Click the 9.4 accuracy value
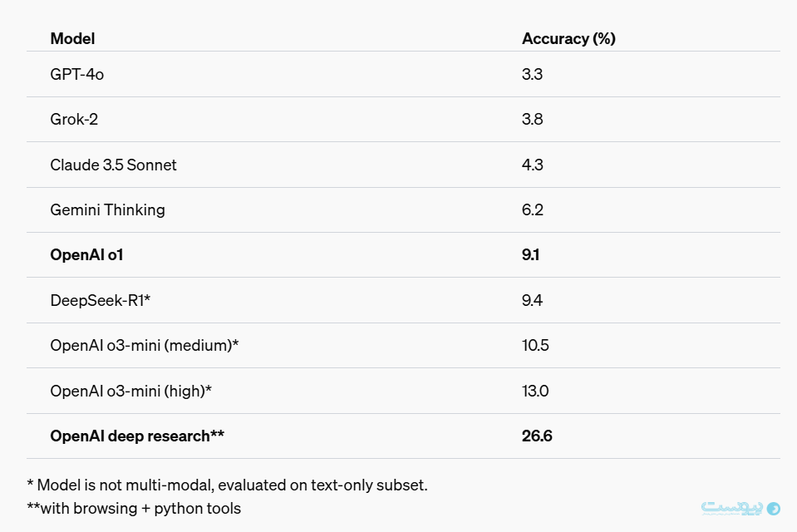The height and width of the screenshot is (532, 797). click(532, 301)
